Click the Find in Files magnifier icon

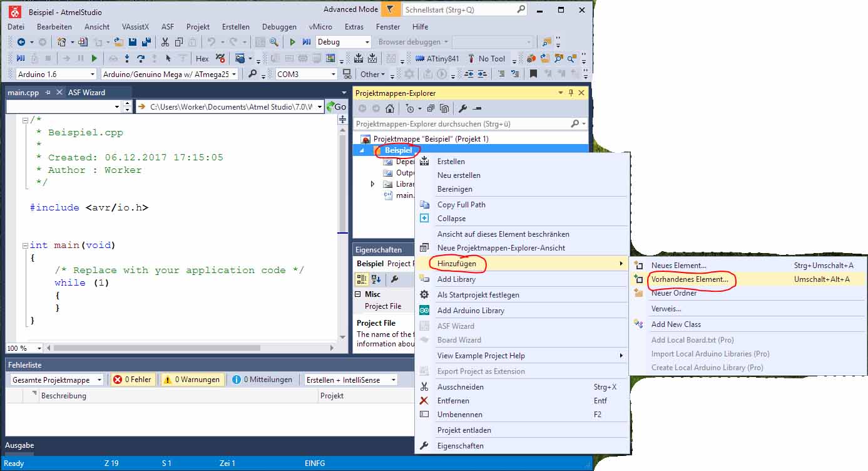tap(274, 42)
